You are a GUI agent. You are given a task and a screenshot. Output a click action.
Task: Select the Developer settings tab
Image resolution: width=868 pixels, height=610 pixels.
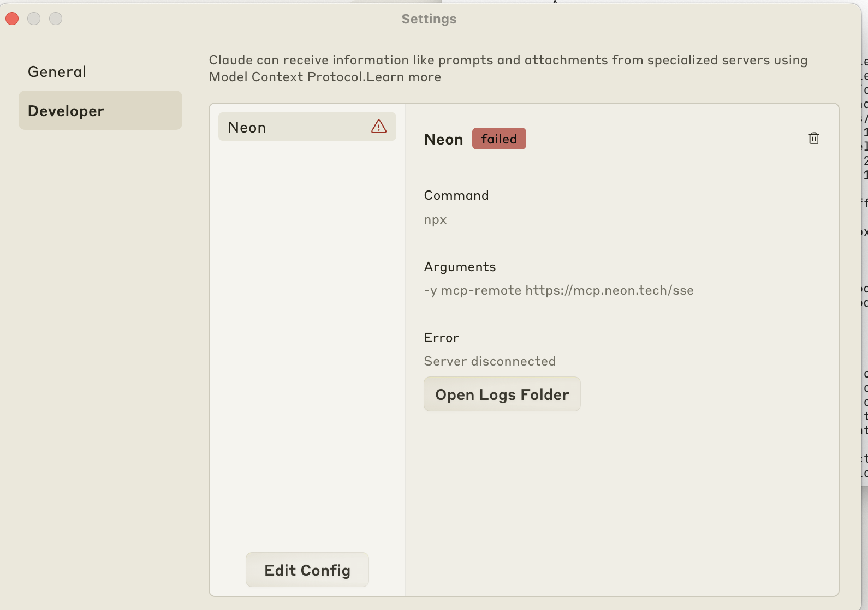tap(100, 110)
